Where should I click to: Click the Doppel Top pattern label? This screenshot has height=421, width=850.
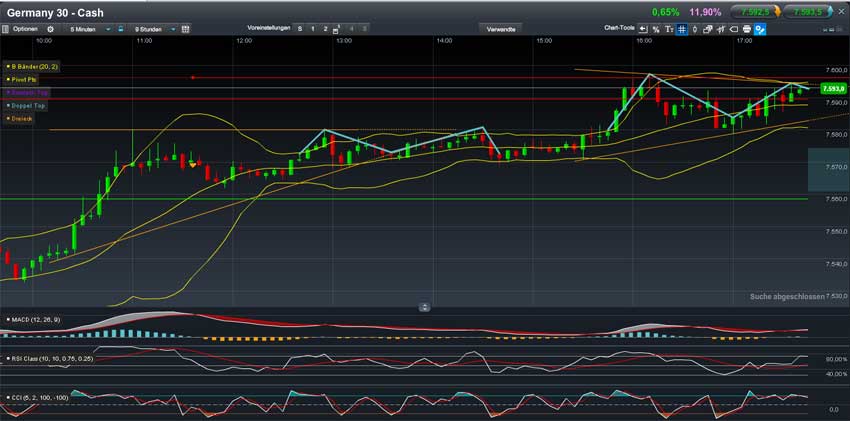tap(25, 106)
